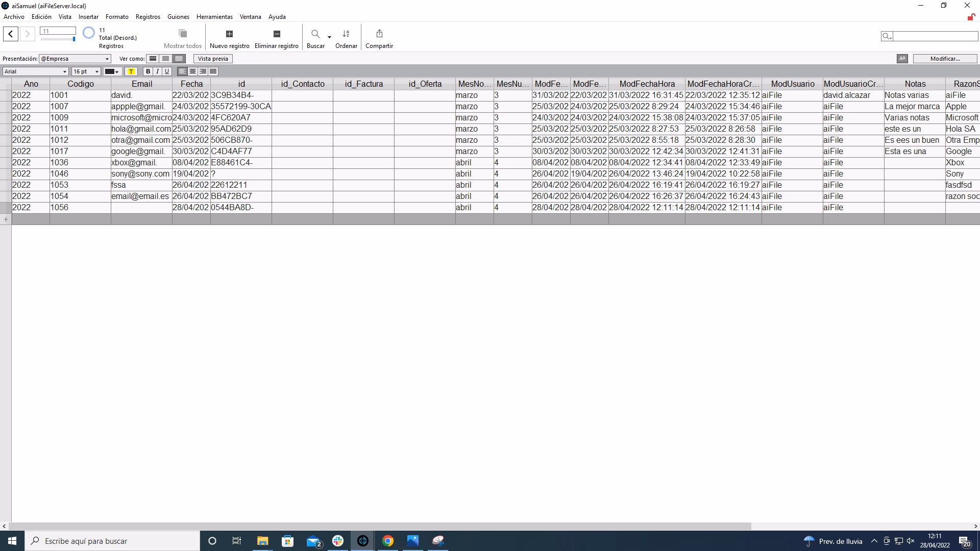Open File Explorer from taskbar
The height and width of the screenshot is (551, 980).
point(262,541)
